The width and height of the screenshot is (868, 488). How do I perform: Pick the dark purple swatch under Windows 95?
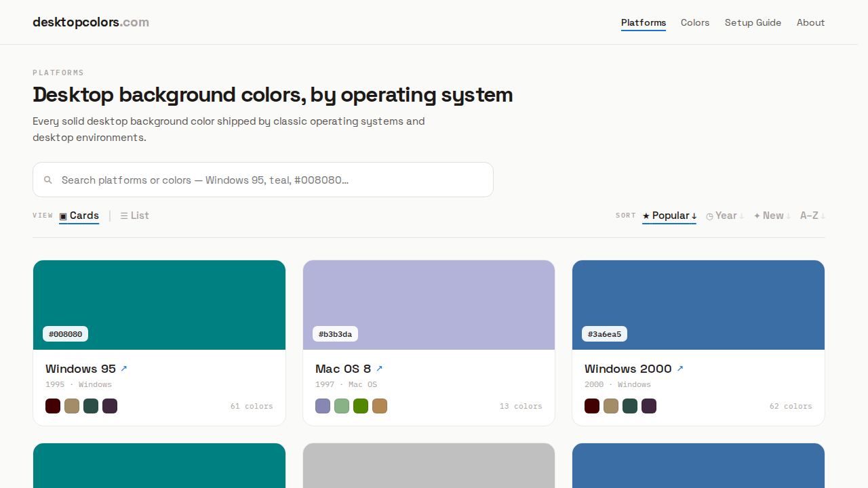(110, 406)
